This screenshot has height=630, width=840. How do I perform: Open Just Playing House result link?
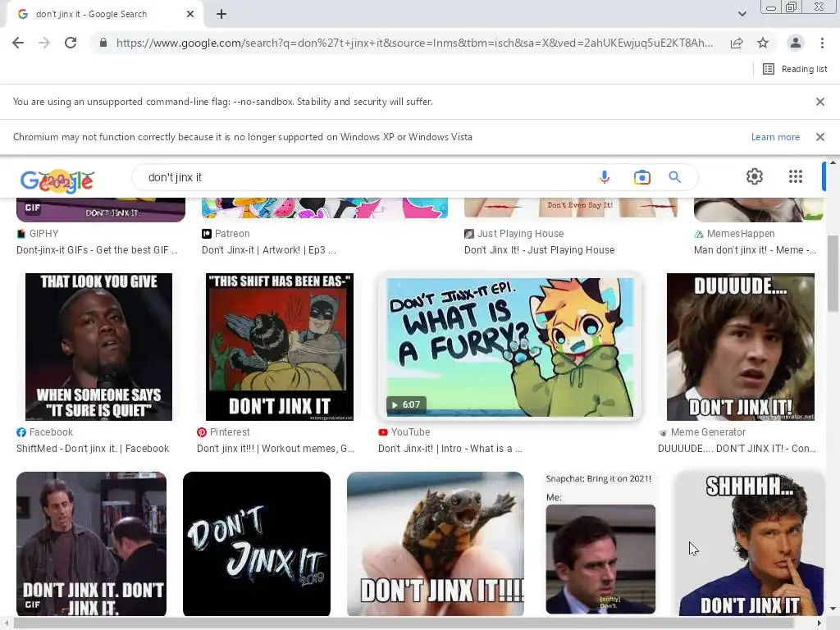point(540,250)
